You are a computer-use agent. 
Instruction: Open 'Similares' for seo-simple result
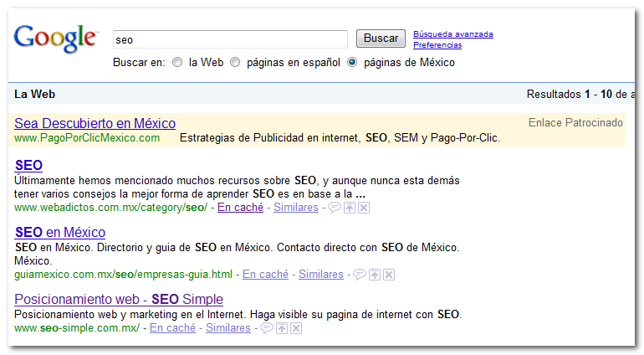(x=228, y=328)
